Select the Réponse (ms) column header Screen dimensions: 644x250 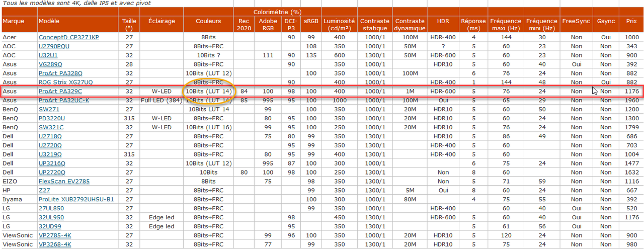point(473,24)
